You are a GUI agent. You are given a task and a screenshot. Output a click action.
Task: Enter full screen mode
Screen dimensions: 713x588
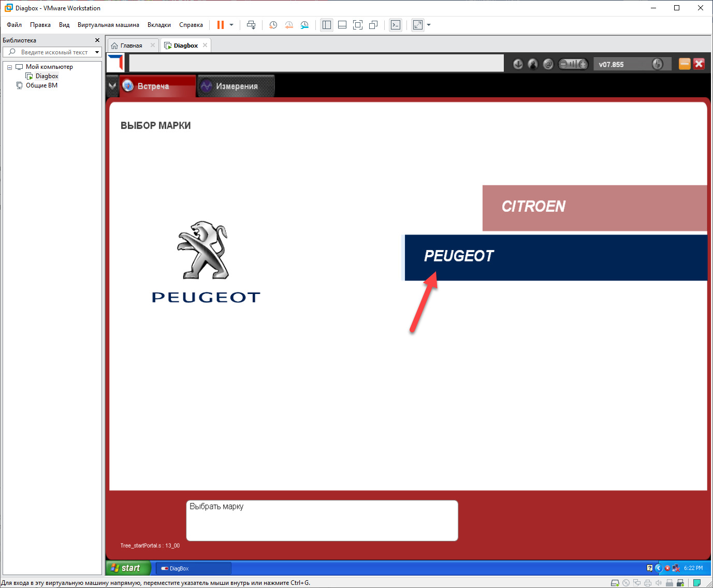click(x=358, y=25)
